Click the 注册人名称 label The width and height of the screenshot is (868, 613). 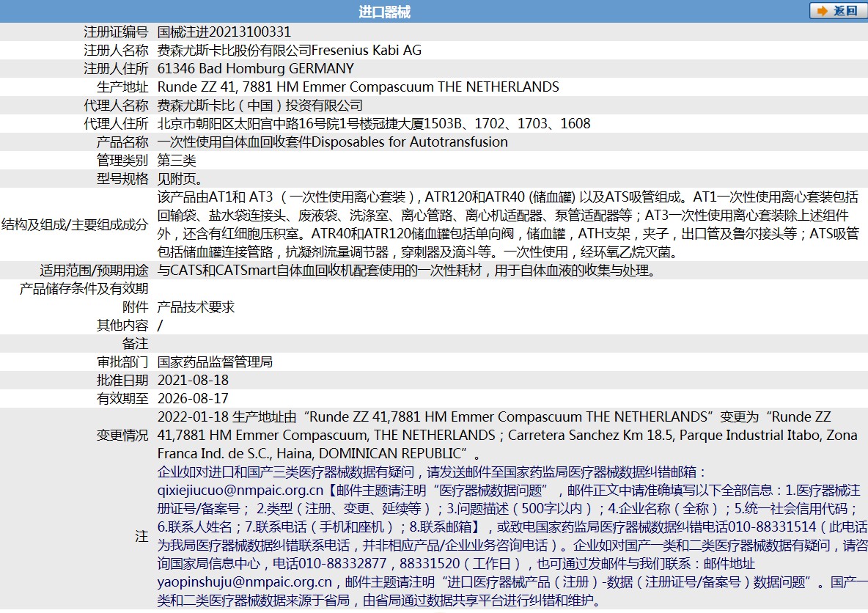click(117, 51)
